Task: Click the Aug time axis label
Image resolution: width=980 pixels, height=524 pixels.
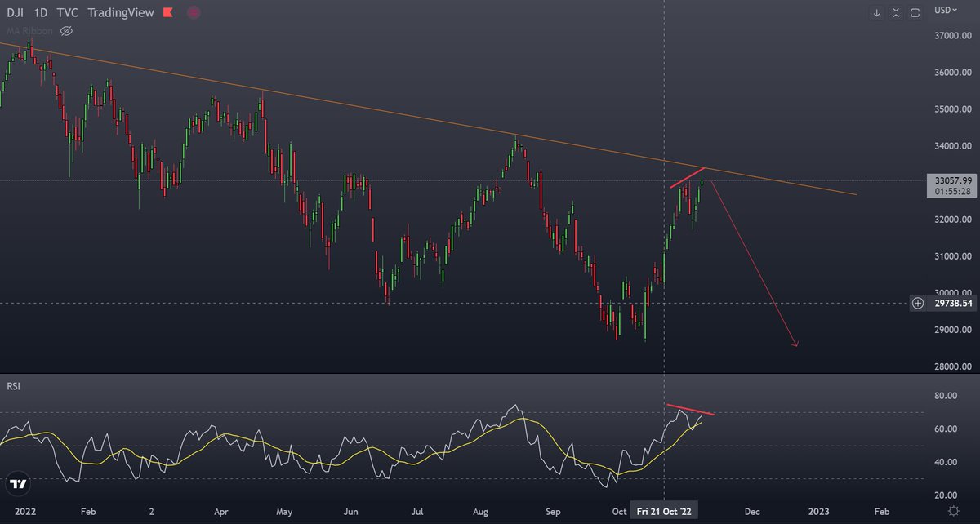Action: [479, 511]
